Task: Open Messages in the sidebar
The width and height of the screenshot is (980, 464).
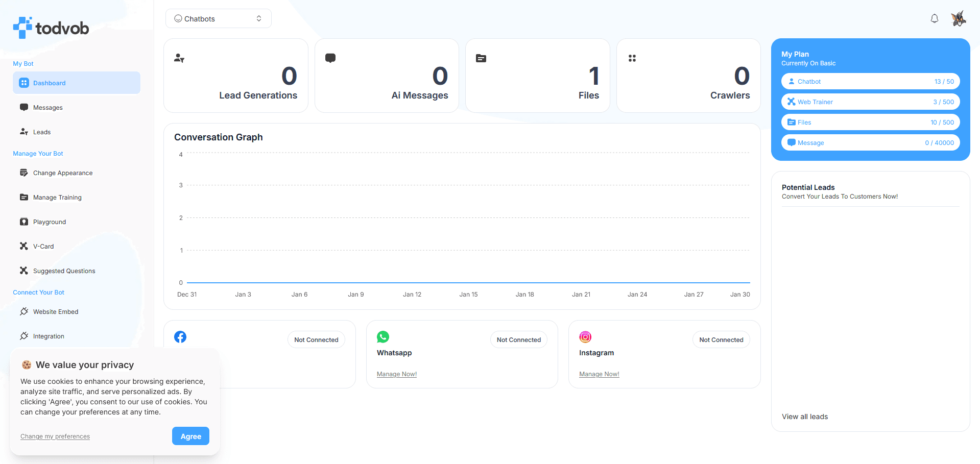Action: coord(48,108)
